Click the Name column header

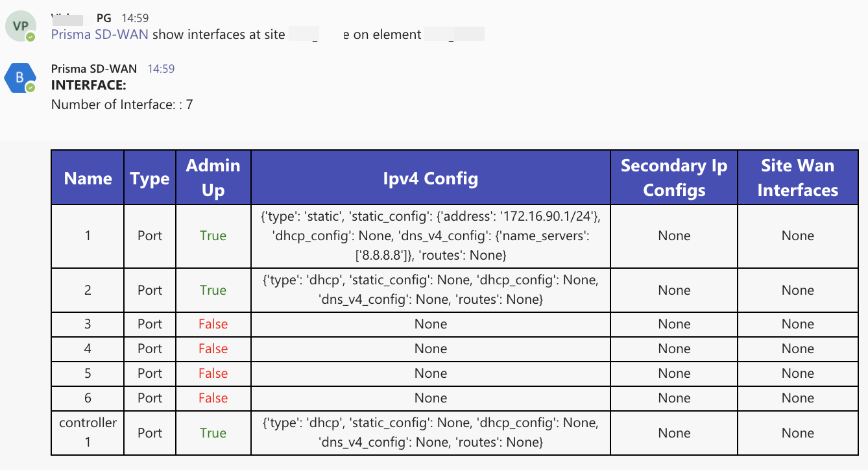click(x=88, y=179)
